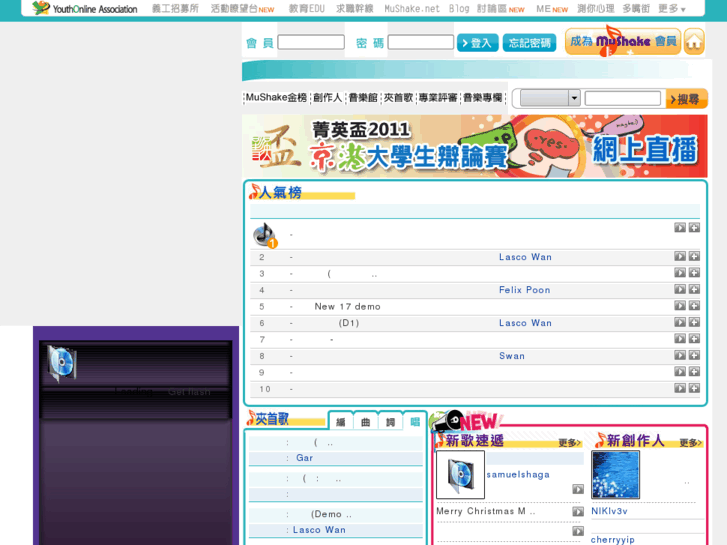727x545 pixels.
Task: Add rank 2 Lasco Wan song to playlist
Action: (694, 256)
